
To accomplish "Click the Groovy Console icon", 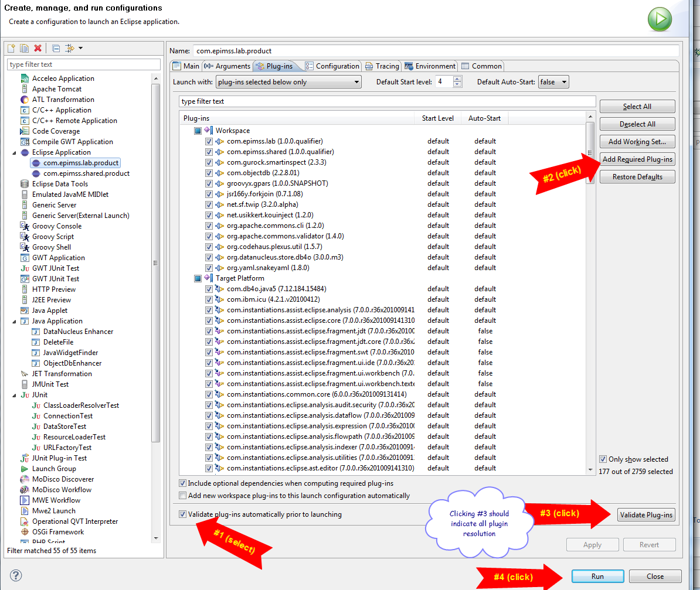I will pyautogui.click(x=25, y=226).
